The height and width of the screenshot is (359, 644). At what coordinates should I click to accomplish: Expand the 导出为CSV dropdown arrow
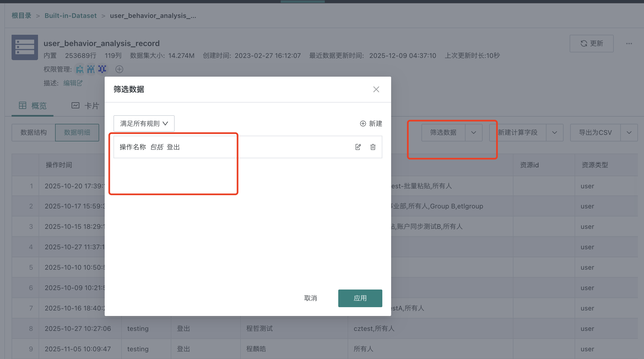pos(629,132)
